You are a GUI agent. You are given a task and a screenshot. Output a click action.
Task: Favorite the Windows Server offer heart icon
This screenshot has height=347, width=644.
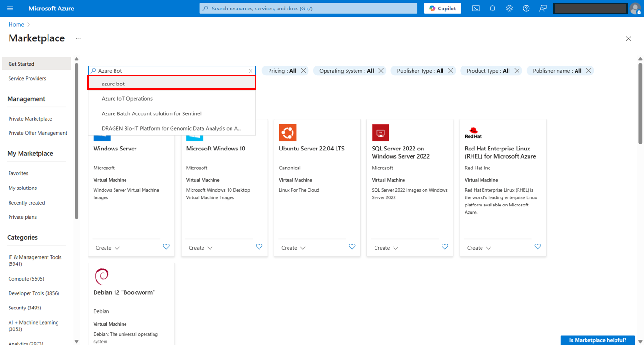pos(166,247)
